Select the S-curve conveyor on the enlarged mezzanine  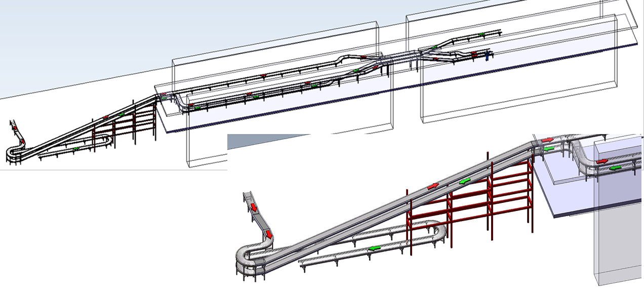[581, 157]
